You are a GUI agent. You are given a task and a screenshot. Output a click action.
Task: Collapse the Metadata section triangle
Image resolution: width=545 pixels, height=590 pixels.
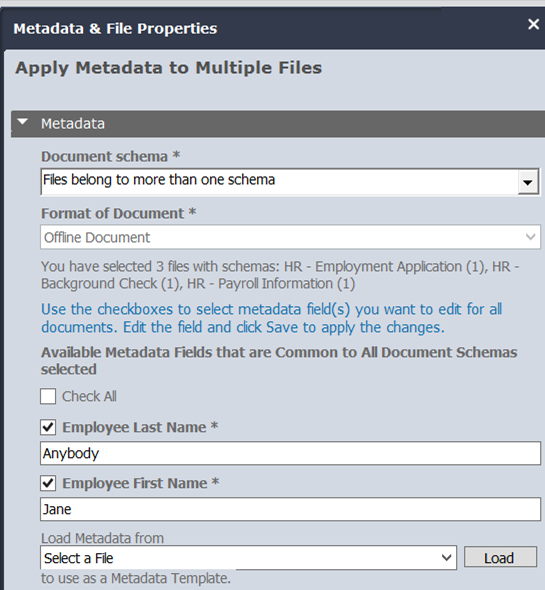pos(23,122)
